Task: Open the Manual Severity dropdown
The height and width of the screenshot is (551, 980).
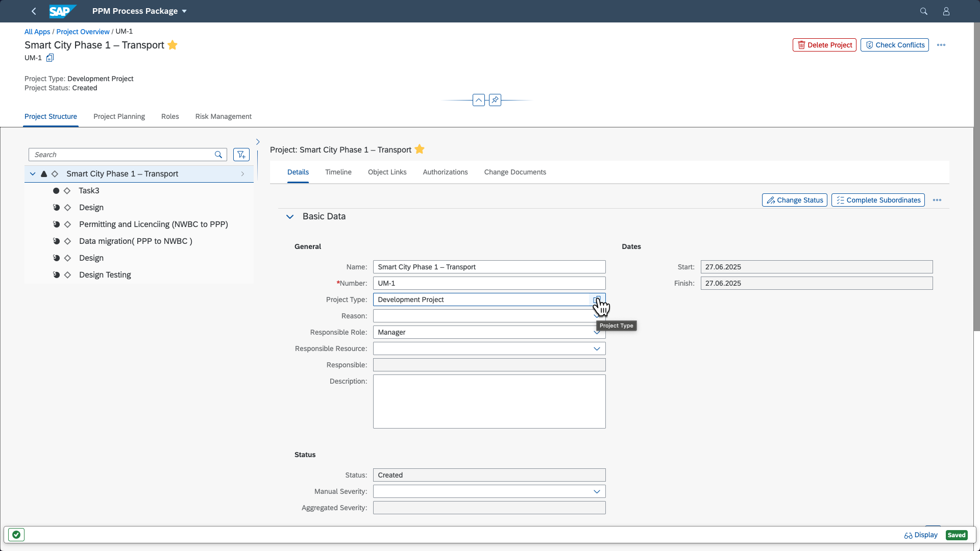Action: (596, 491)
